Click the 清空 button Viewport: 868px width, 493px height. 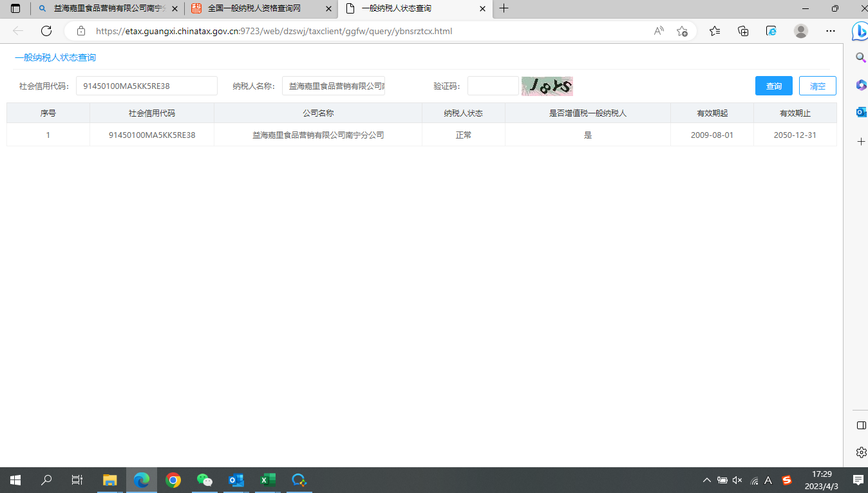coord(817,86)
